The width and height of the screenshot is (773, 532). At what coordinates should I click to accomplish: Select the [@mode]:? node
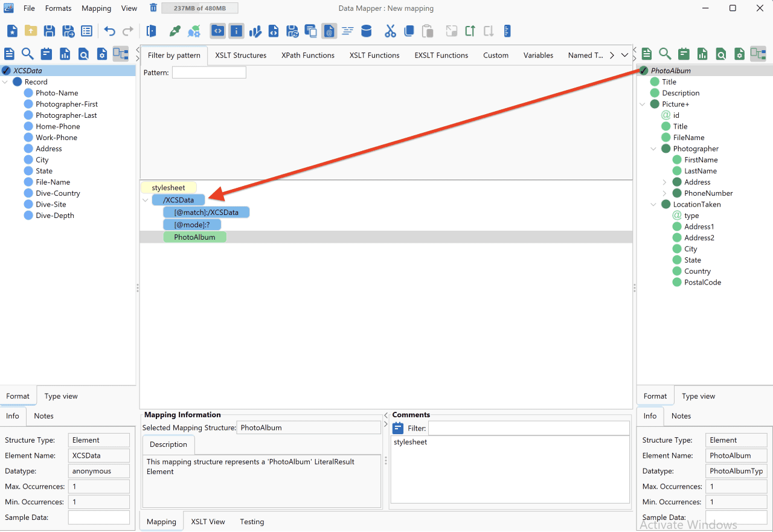tap(192, 225)
